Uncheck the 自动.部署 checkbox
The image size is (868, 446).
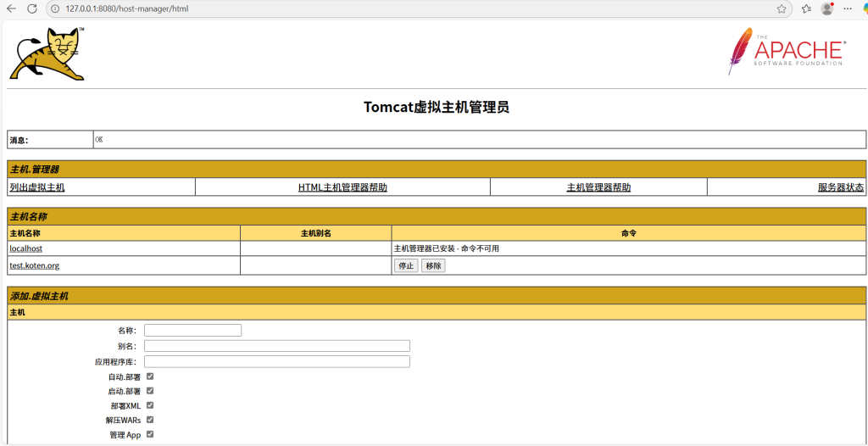click(x=150, y=376)
